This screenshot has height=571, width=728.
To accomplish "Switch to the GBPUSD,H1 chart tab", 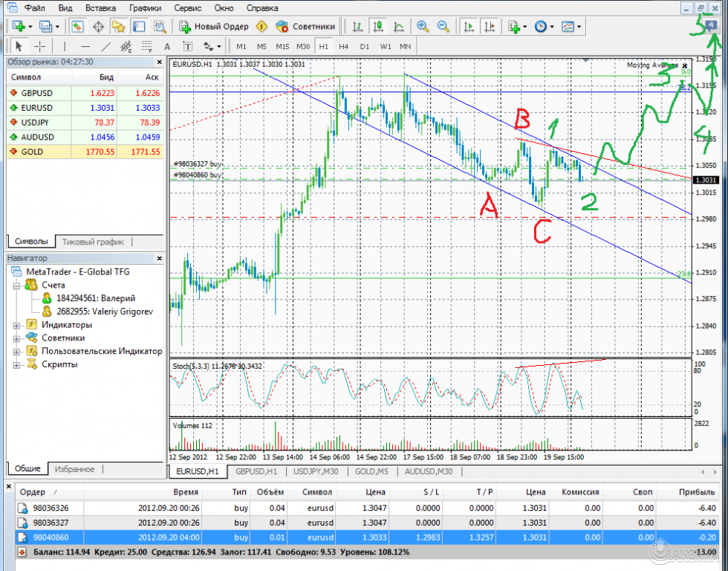I will (256, 471).
